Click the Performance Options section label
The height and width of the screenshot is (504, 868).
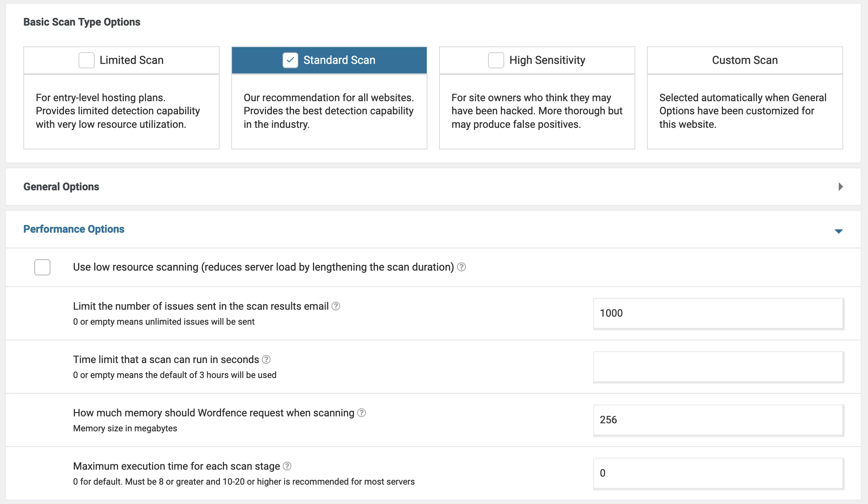pos(74,229)
